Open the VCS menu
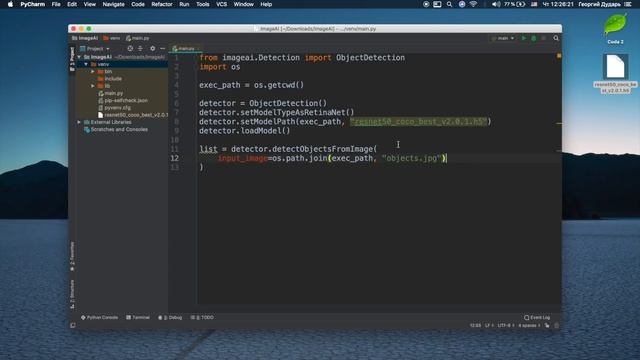Screen dimensions: 640x360 [221, 4]
